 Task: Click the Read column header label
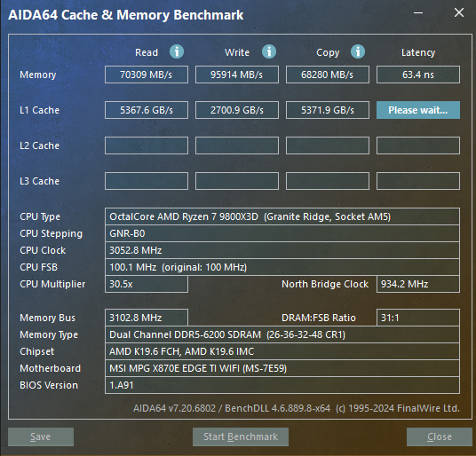click(x=147, y=52)
